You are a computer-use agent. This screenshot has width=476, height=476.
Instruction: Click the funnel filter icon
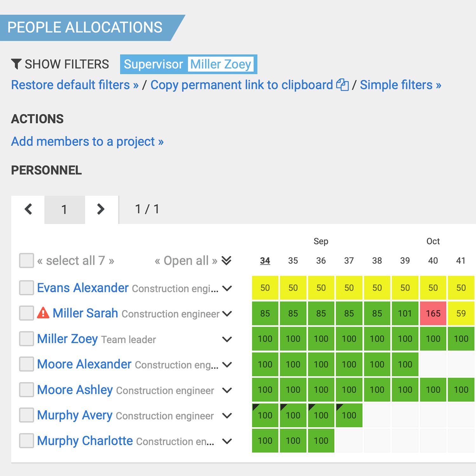pyautogui.click(x=16, y=64)
